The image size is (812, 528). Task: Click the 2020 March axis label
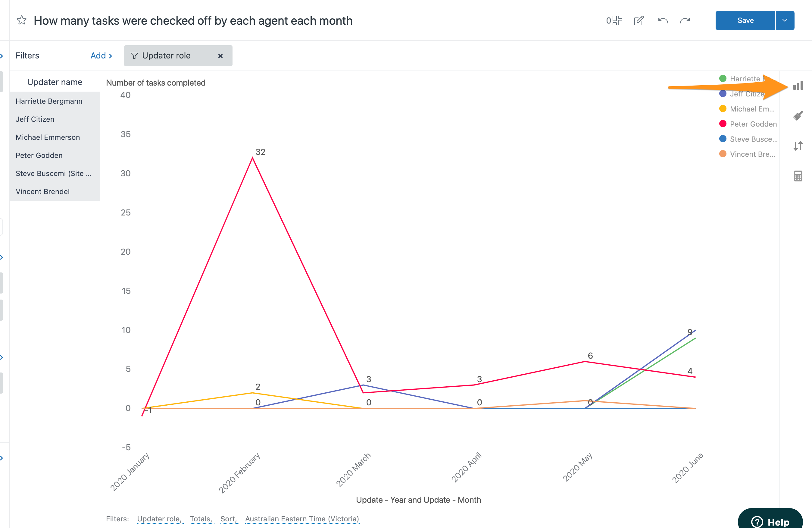[353, 469]
